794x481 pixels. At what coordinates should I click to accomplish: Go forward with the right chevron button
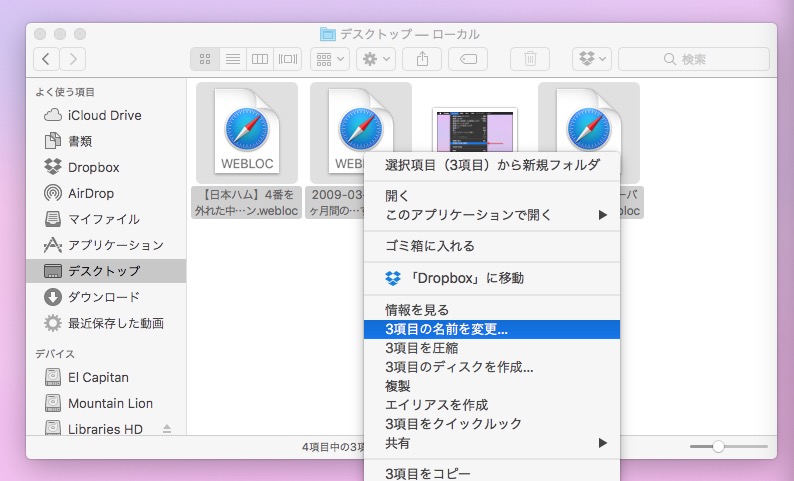(72, 59)
